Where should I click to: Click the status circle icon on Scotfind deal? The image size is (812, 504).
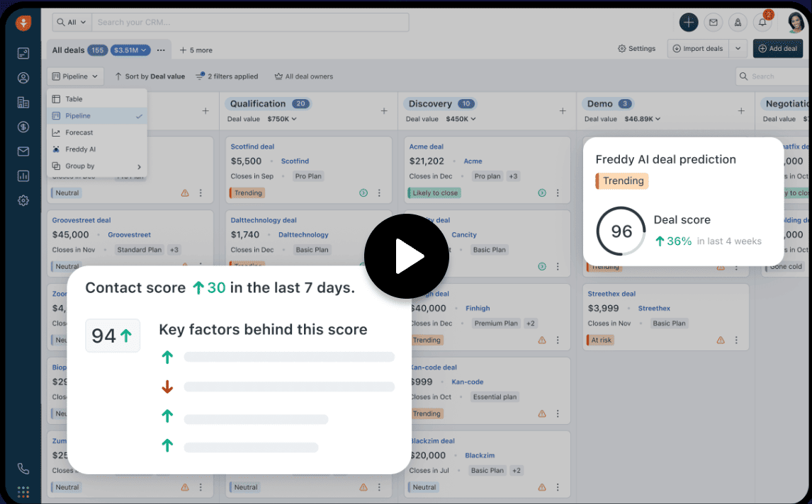click(363, 193)
